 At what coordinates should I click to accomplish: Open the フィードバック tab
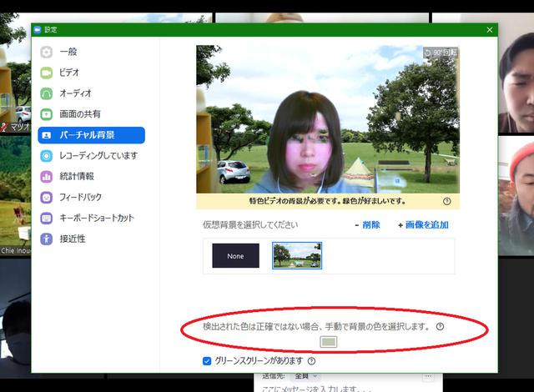pyautogui.click(x=91, y=198)
